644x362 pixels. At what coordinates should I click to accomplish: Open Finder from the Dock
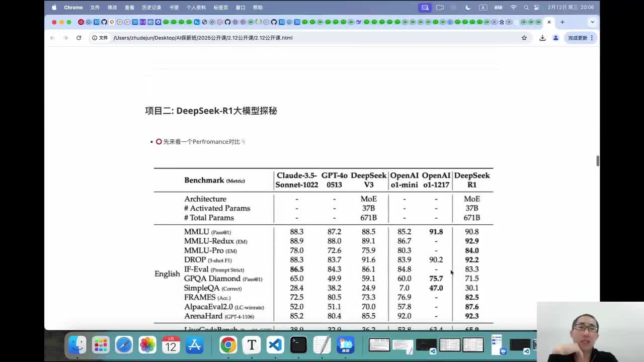77,344
